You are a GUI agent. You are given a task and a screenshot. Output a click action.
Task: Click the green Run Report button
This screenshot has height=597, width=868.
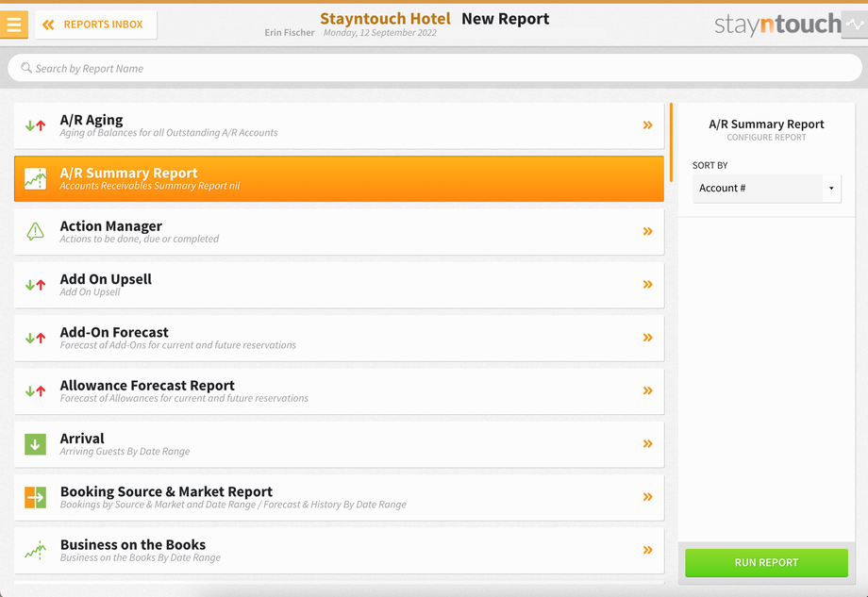pyautogui.click(x=767, y=563)
